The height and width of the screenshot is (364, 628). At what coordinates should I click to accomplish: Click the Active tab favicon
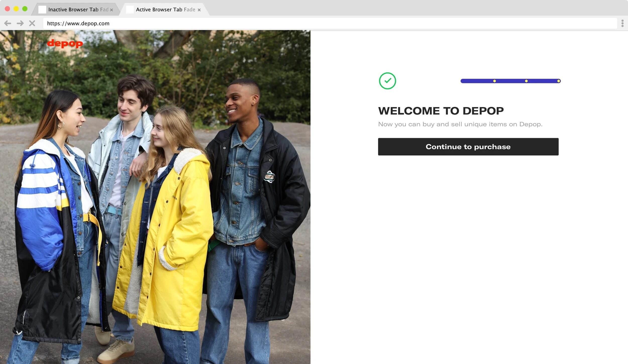pyautogui.click(x=130, y=10)
